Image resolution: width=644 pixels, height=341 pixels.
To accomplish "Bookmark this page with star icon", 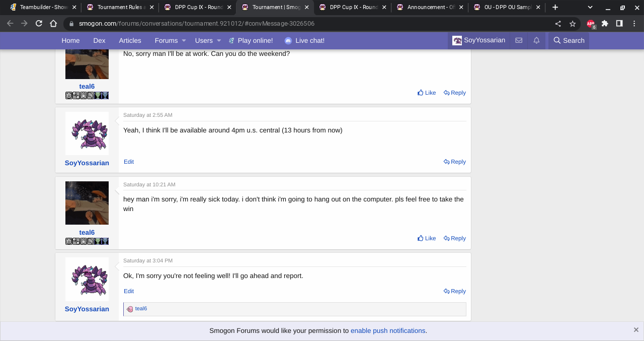I will pos(573,24).
